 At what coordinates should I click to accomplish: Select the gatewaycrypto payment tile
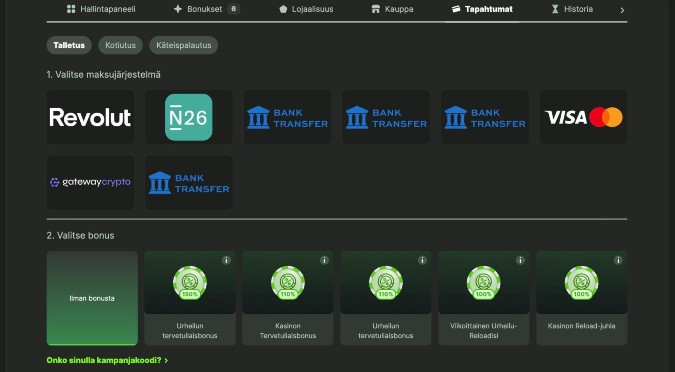[90, 183]
